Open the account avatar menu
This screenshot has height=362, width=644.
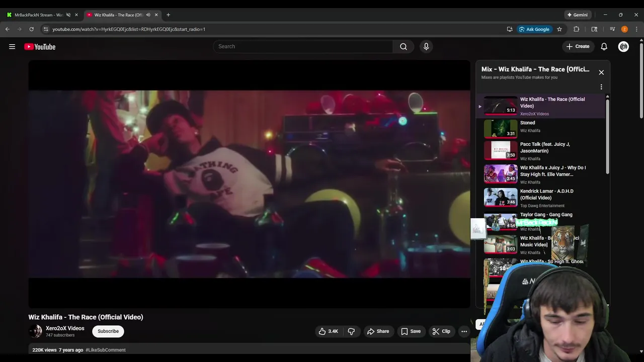pyautogui.click(x=624, y=47)
